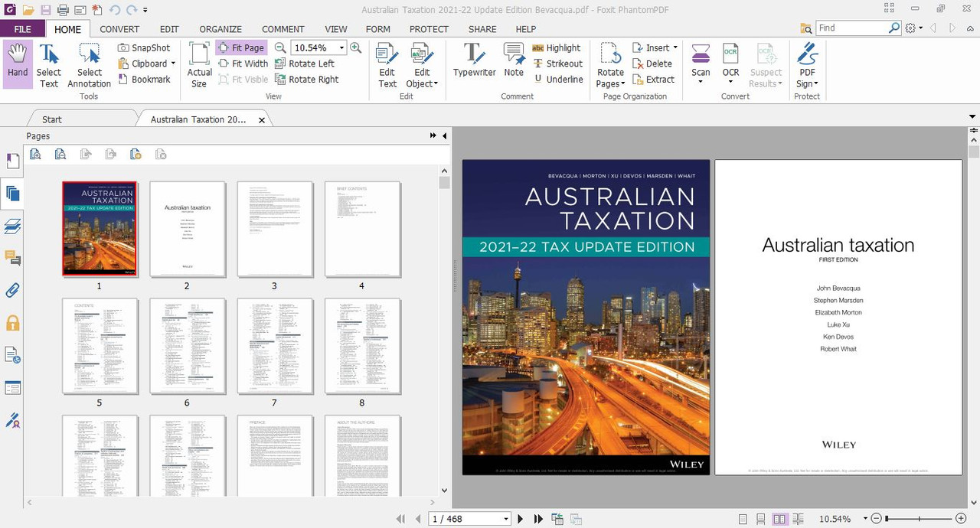Set view to Actual Size
980x528 pixels.
point(199,65)
